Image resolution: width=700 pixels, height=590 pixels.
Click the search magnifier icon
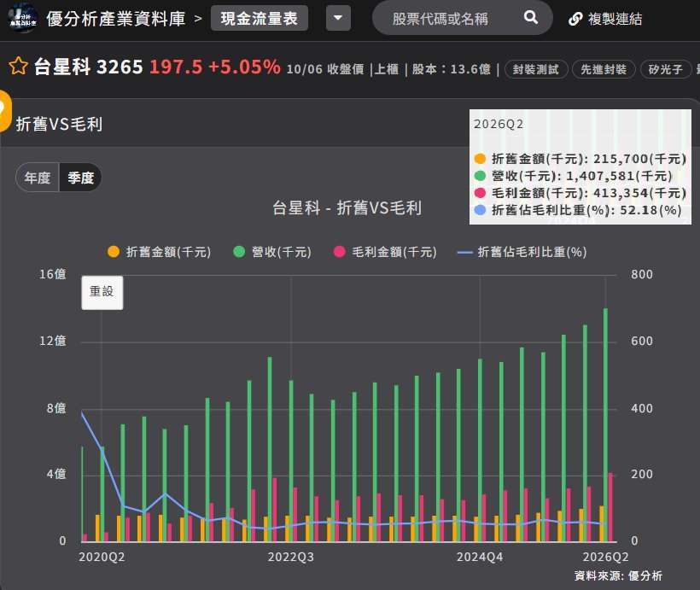[530, 17]
